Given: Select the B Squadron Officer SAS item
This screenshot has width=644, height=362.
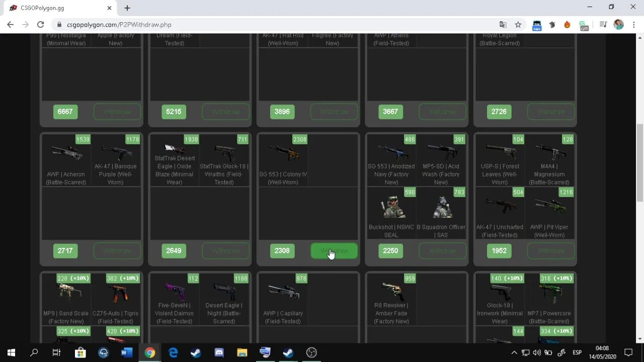Looking at the screenshot, I should coord(441,213).
